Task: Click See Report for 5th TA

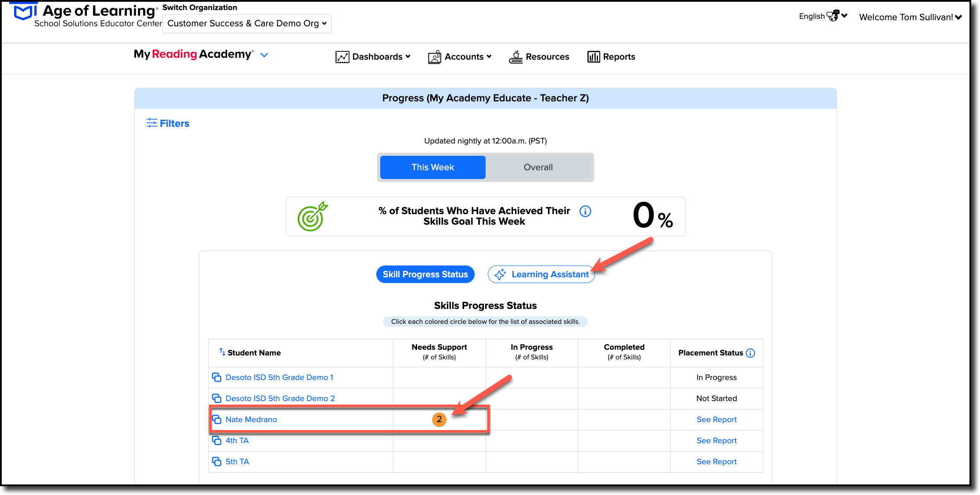Action: (716, 461)
